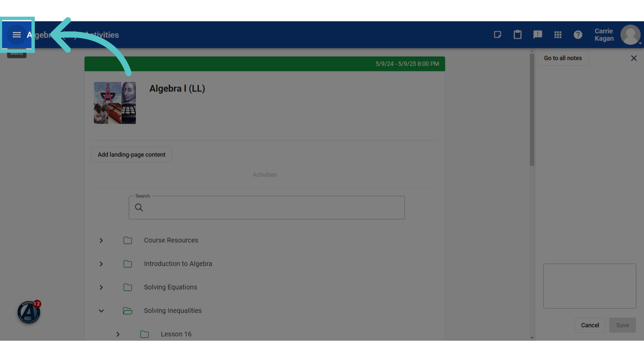This screenshot has width=644, height=362.
Task: Click the Solving Equations folder icon
Action: (x=127, y=287)
